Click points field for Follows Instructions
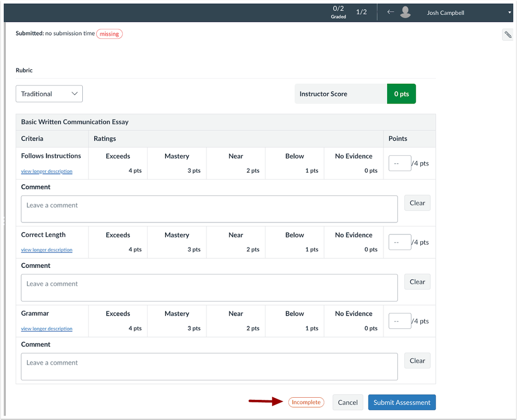The width and height of the screenshot is (517, 420). tap(400, 163)
